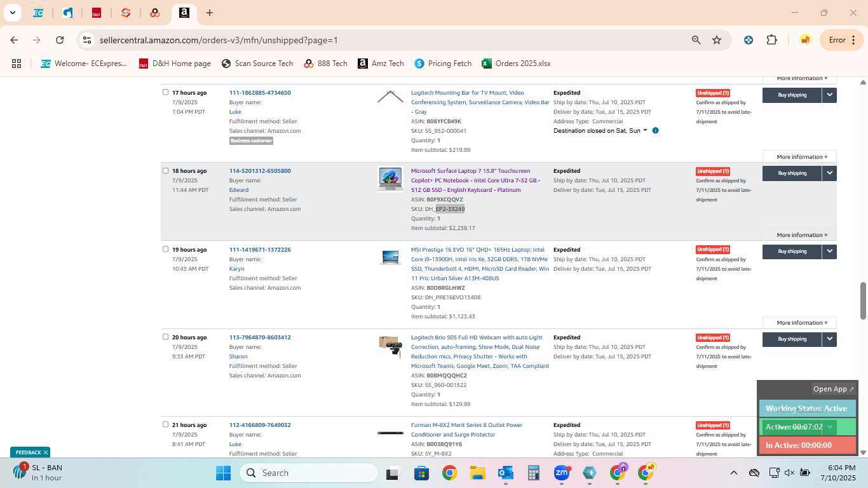Viewport: 868px width, 488px height.
Task: Click the Open App button in tracker widget
Action: tap(834, 389)
